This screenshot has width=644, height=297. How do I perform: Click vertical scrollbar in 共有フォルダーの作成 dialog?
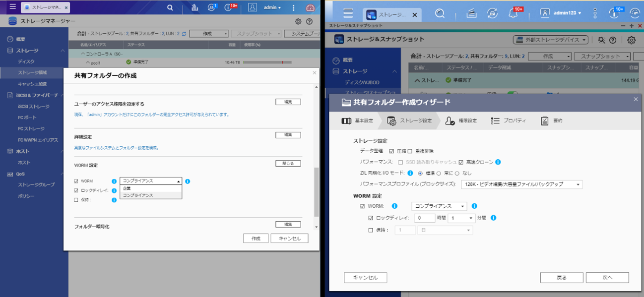click(x=317, y=191)
